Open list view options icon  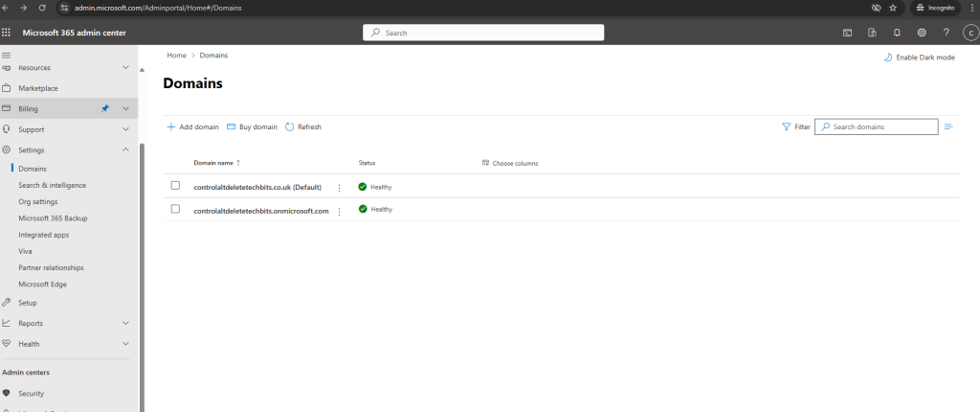coord(948,126)
